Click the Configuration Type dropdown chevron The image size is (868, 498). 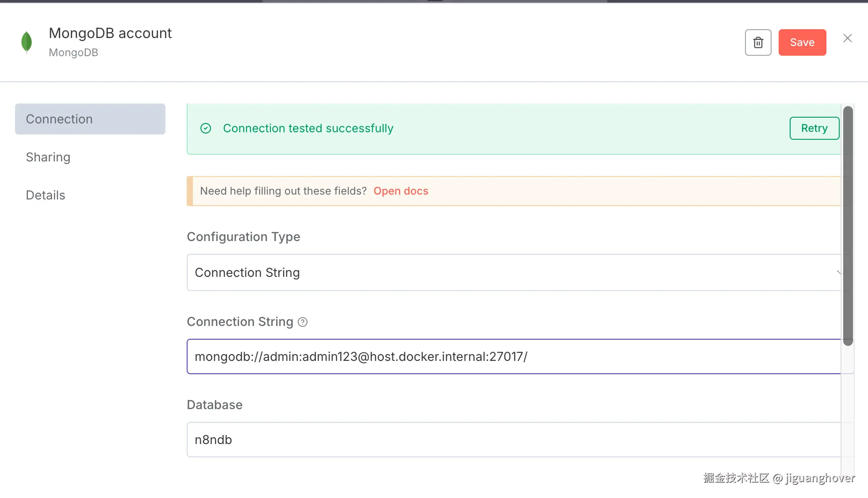coord(838,272)
